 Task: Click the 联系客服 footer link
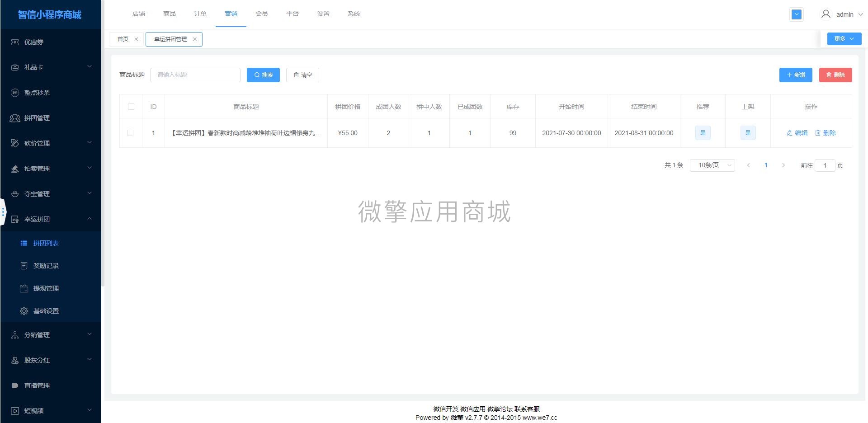pyautogui.click(x=527, y=409)
